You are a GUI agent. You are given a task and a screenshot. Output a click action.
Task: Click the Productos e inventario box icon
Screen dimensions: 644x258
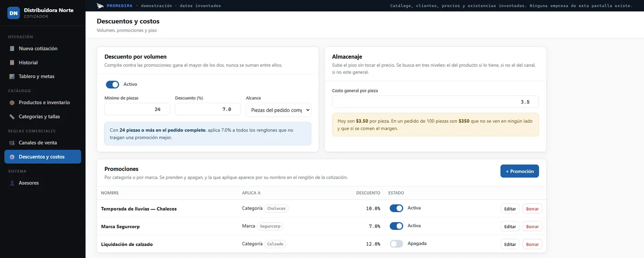pyautogui.click(x=12, y=103)
